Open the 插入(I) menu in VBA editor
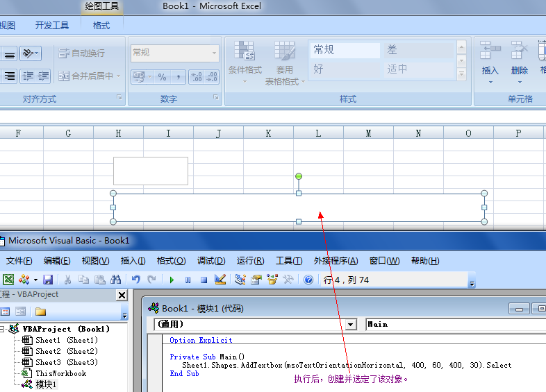The height and width of the screenshot is (392, 546). pyautogui.click(x=133, y=261)
